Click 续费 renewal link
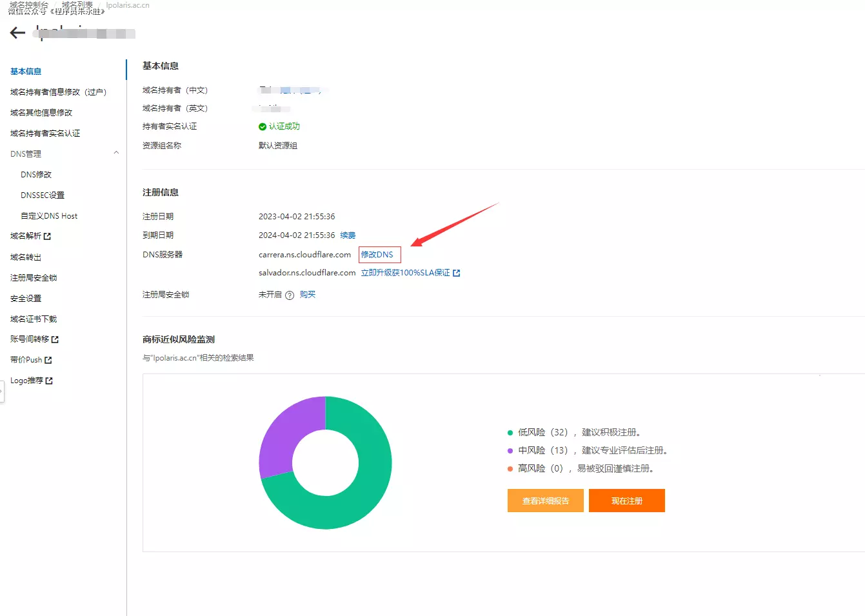 coord(348,235)
